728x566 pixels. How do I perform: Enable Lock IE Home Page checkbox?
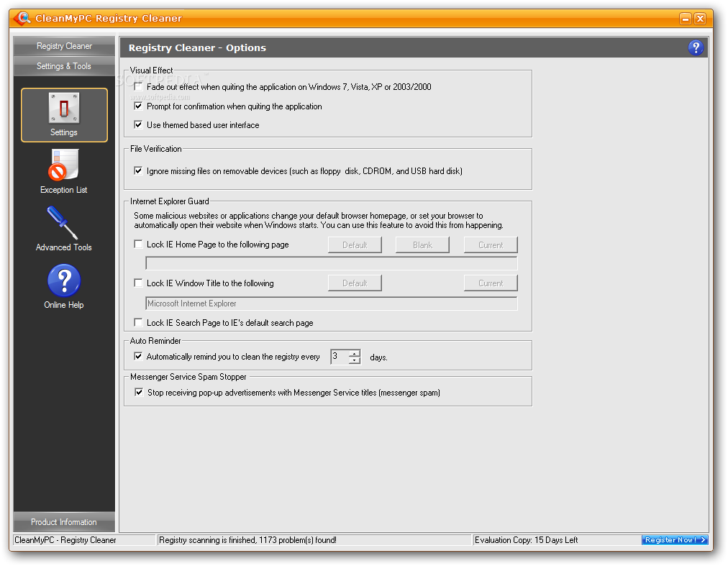point(138,245)
